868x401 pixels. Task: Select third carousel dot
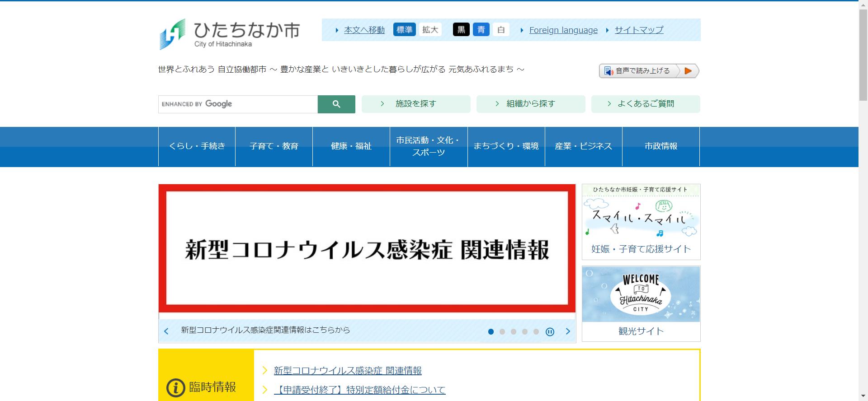pyautogui.click(x=514, y=332)
